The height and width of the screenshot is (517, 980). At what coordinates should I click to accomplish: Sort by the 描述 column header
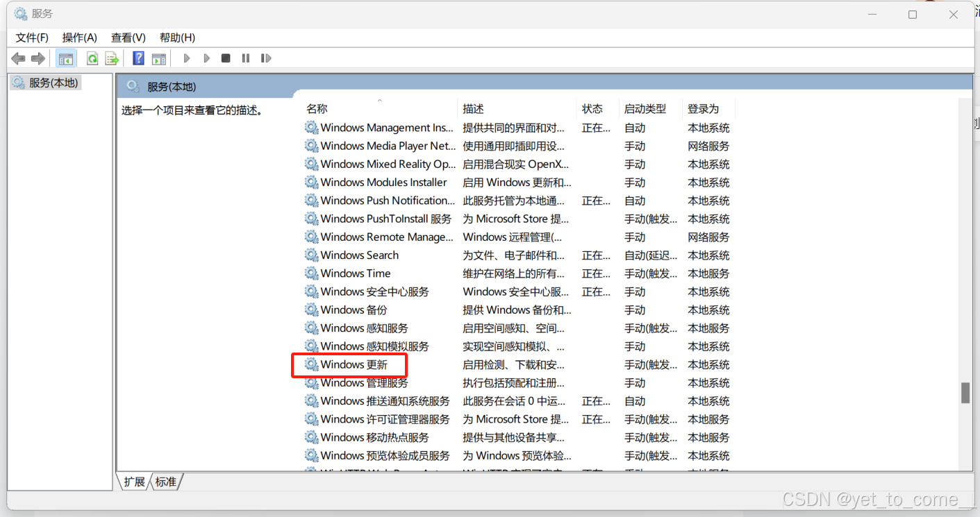tap(474, 109)
